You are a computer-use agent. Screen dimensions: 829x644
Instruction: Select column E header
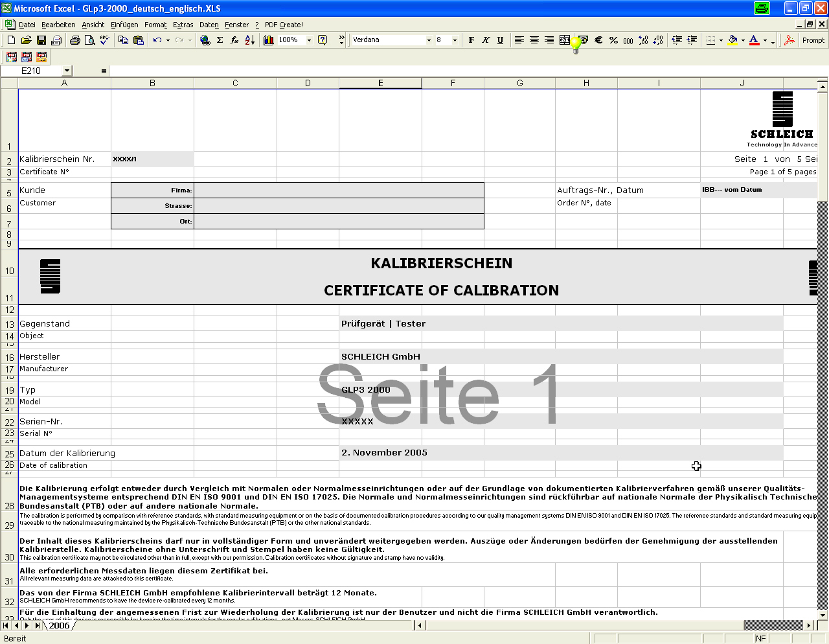coord(380,83)
